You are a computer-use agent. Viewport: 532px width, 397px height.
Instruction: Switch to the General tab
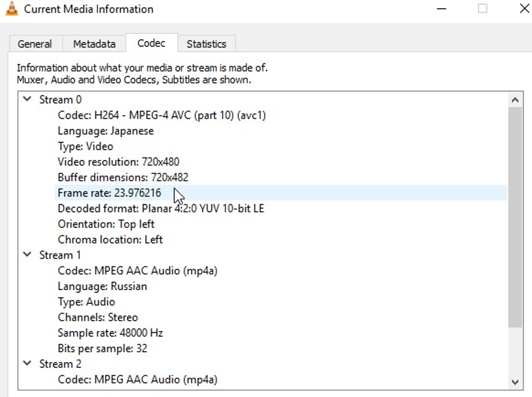pyautogui.click(x=35, y=44)
